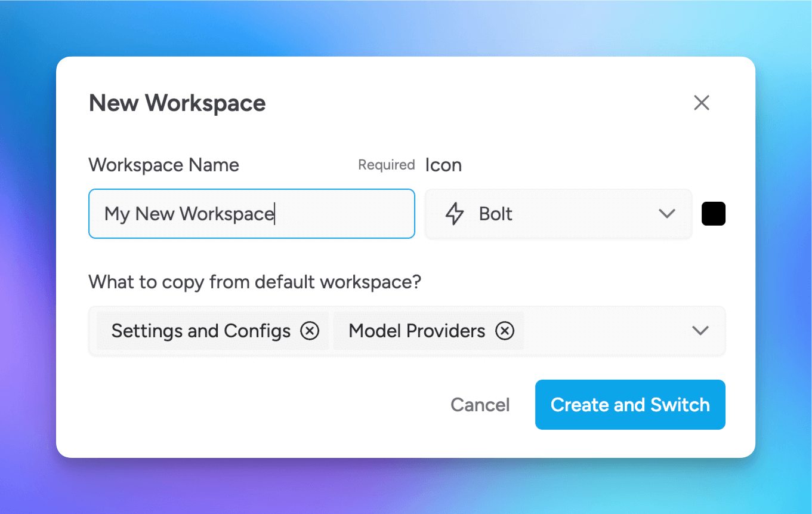Click the New Workspace dialog title
812x514 pixels.
click(x=177, y=103)
